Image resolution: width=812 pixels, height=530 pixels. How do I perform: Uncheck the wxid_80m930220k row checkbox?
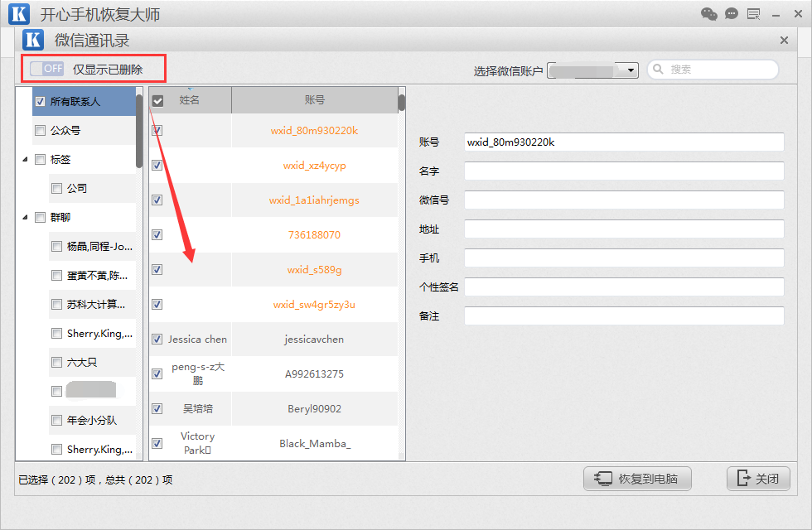coord(157,131)
